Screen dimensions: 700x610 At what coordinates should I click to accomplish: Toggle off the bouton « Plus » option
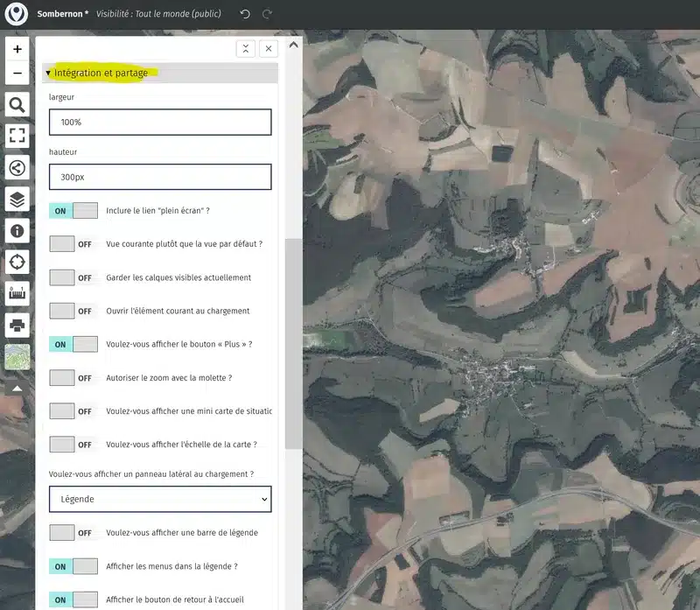[x=73, y=344]
